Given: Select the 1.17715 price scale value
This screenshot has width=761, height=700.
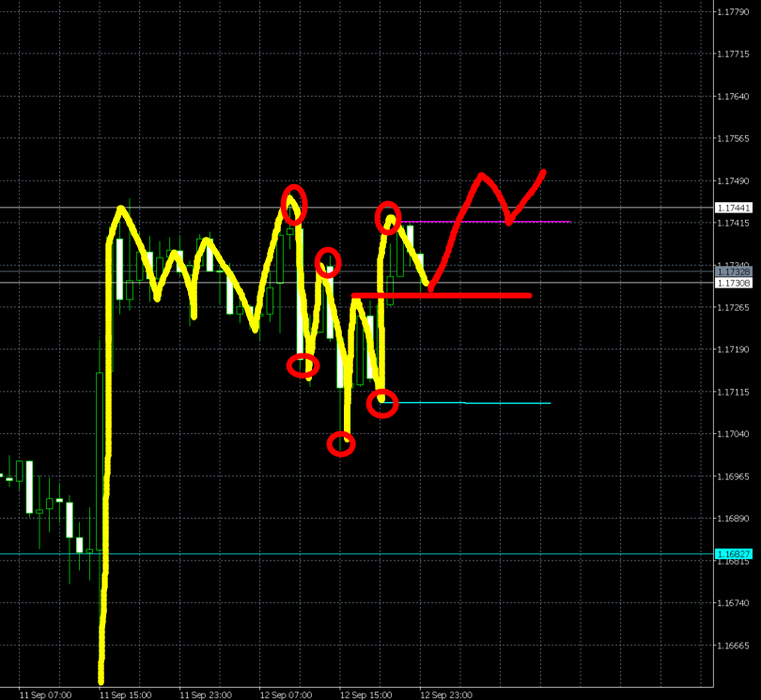Looking at the screenshot, I should (733, 54).
